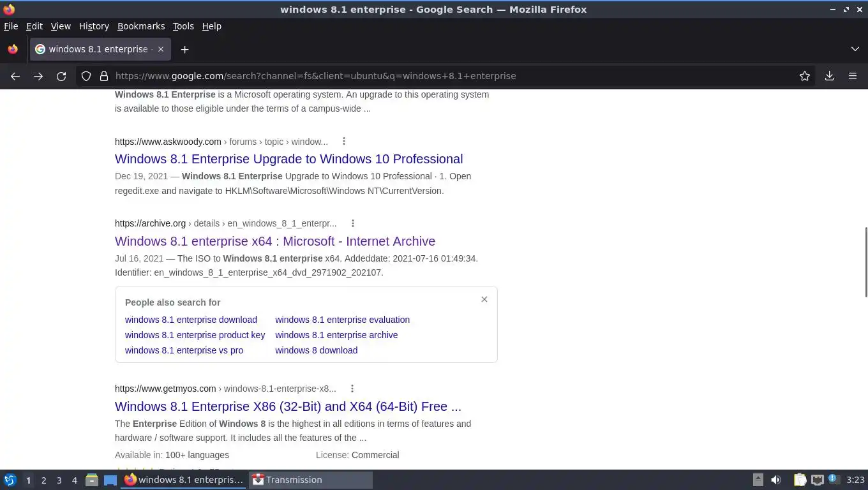Open more options for archive.org result
This screenshot has height=490, width=868.
[352, 223]
